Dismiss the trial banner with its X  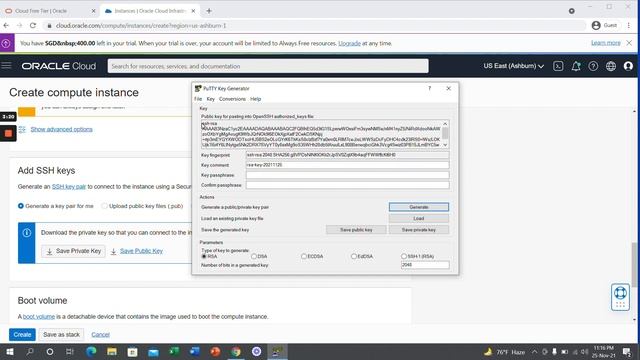click(629, 43)
